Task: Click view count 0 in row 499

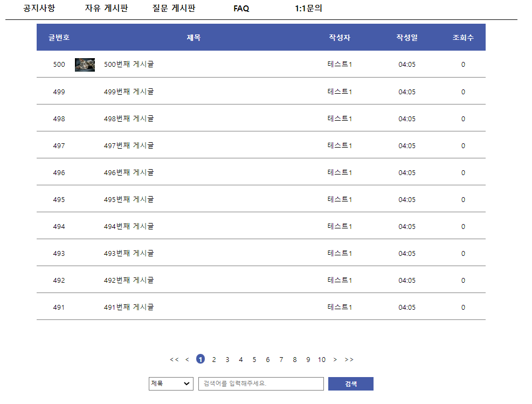Action: pyautogui.click(x=463, y=92)
